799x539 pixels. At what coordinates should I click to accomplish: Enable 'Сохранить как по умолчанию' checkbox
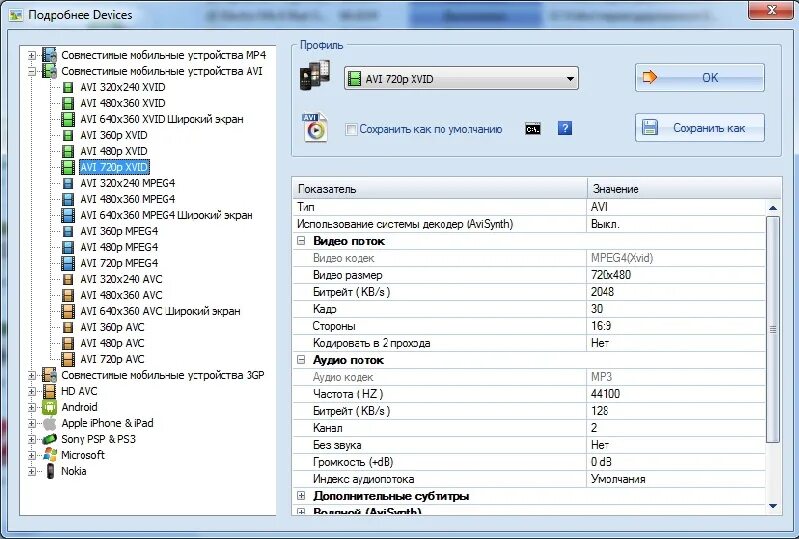click(351, 129)
